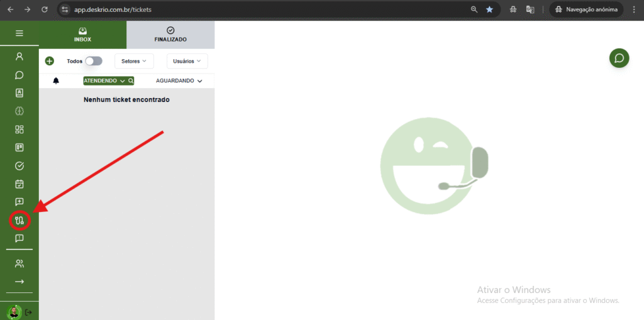Open the calendar schedule sidebar icon
The height and width of the screenshot is (320, 644).
19,184
